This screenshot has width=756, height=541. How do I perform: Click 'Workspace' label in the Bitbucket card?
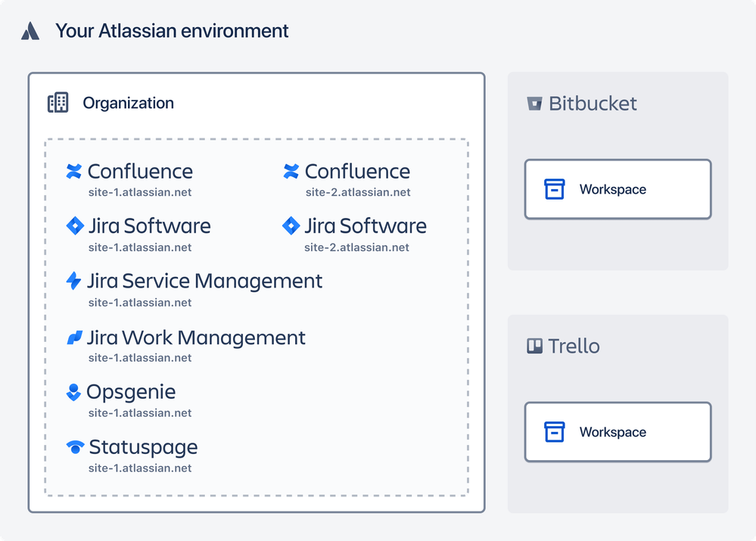click(x=613, y=189)
